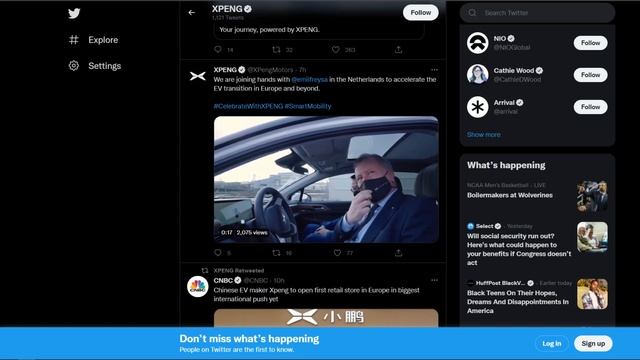Share the 'Your journey' tweet

pyautogui.click(x=398, y=49)
